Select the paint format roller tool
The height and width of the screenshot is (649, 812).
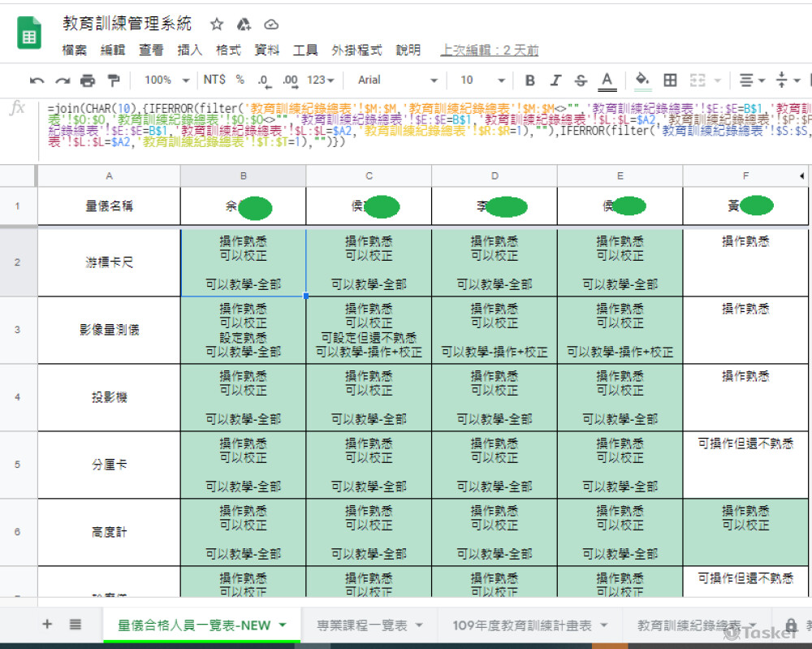(x=113, y=80)
